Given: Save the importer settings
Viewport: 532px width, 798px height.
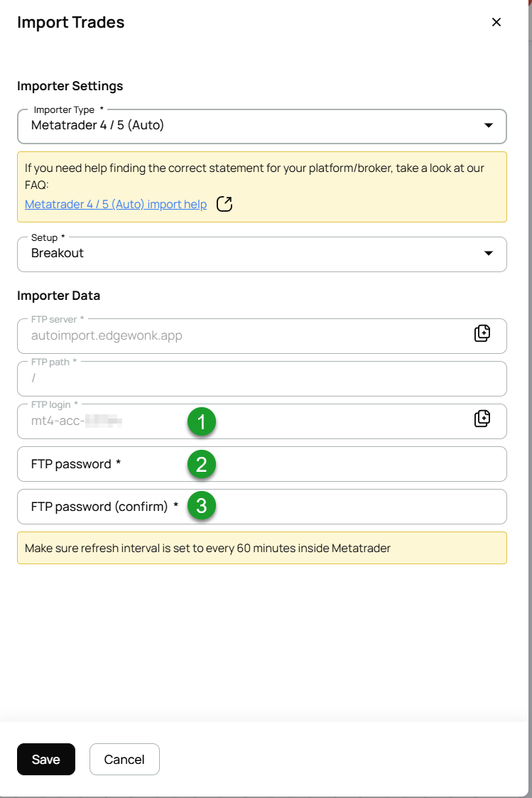Looking at the screenshot, I should click(45, 759).
